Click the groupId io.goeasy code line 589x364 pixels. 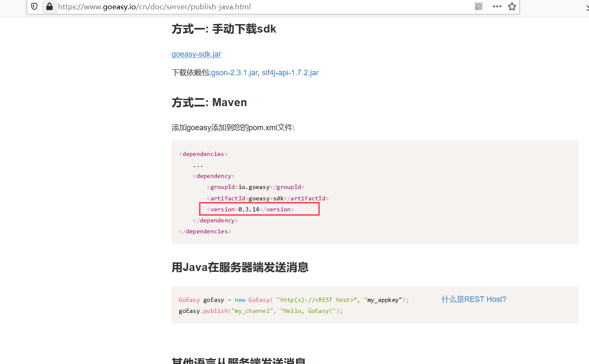pyautogui.click(x=255, y=187)
